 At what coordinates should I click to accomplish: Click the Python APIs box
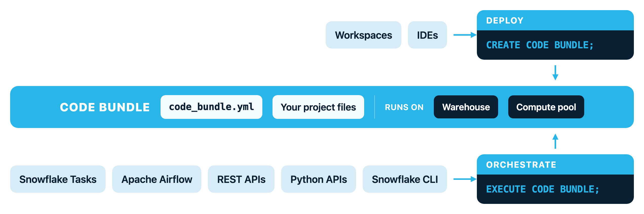(x=319, y=179)
